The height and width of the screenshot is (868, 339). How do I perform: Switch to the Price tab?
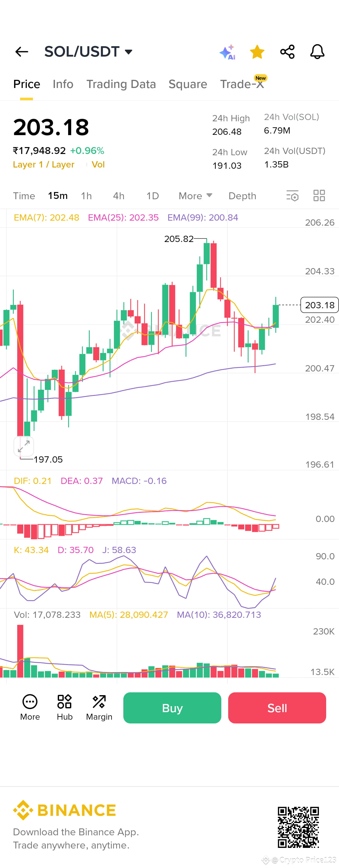27,84
